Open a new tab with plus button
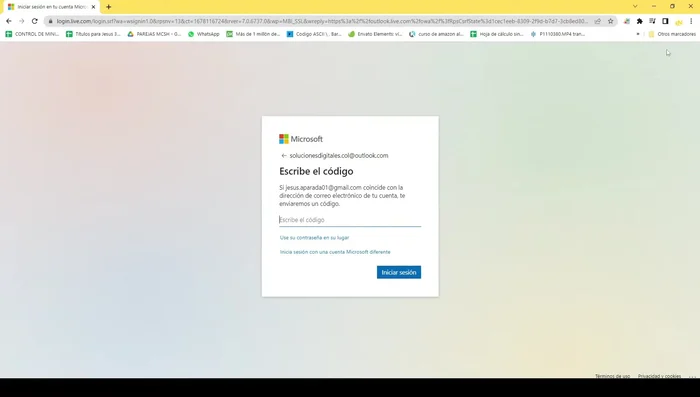700x397 pixels. click(108, 7)
